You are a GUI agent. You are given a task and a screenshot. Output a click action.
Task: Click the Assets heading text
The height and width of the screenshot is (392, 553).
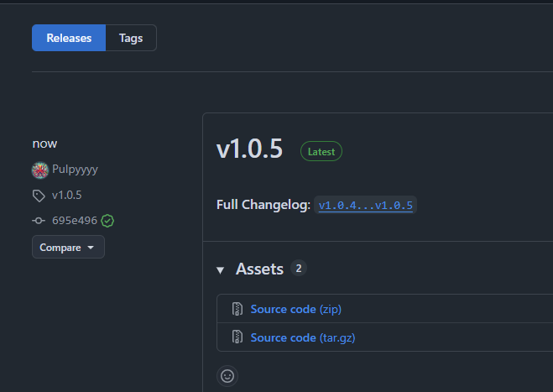click(x=259, y=269)
